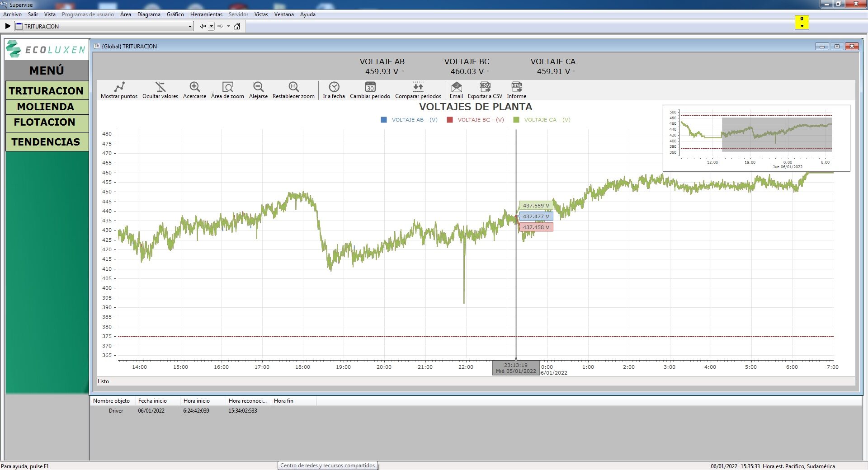The height and width of the screenshot is (470, 868).
Task: Toggle VOLTAJE CA green legend series
Action: point(542,120)
